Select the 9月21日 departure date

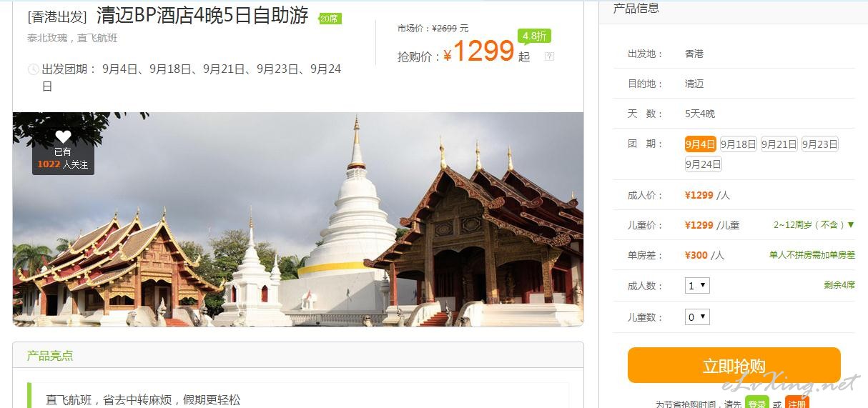point(779,144)
